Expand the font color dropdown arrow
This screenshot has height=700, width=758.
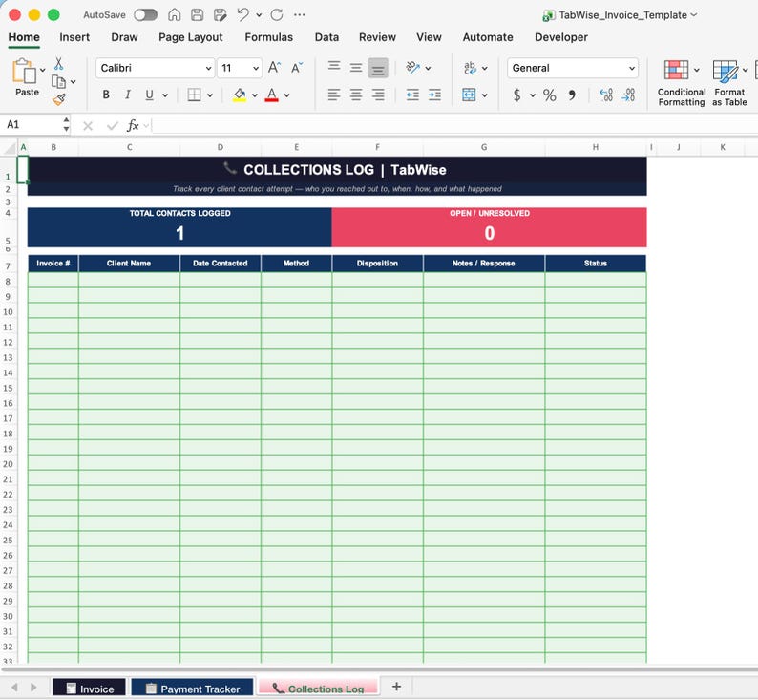(x=286, y=95)
